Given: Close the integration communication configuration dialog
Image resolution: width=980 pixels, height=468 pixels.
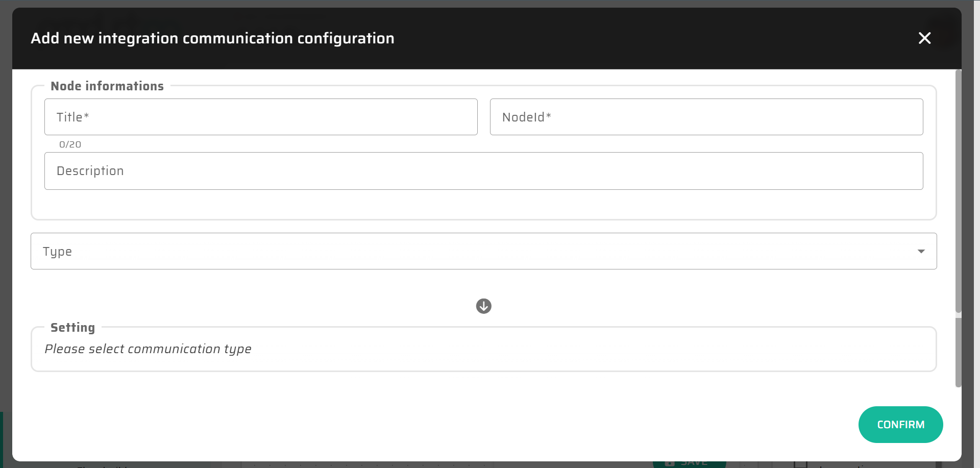Looking at the screenshot, I should point(924,38).
